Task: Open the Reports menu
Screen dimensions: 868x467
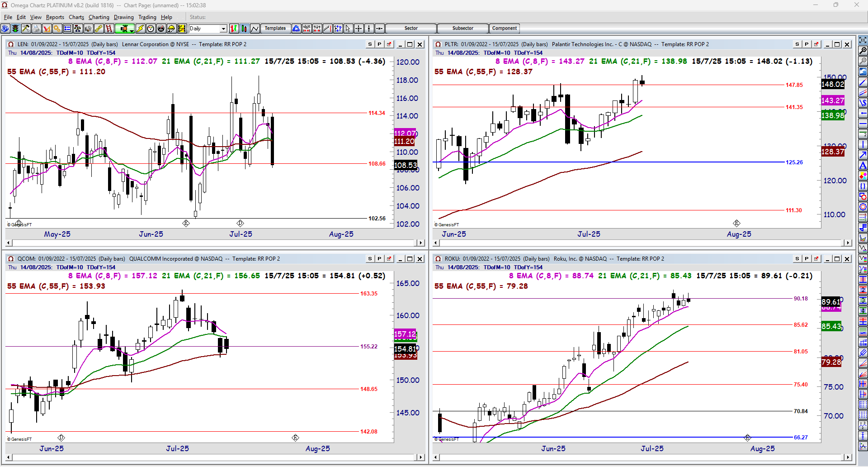Action: click(x=55, y=17)
